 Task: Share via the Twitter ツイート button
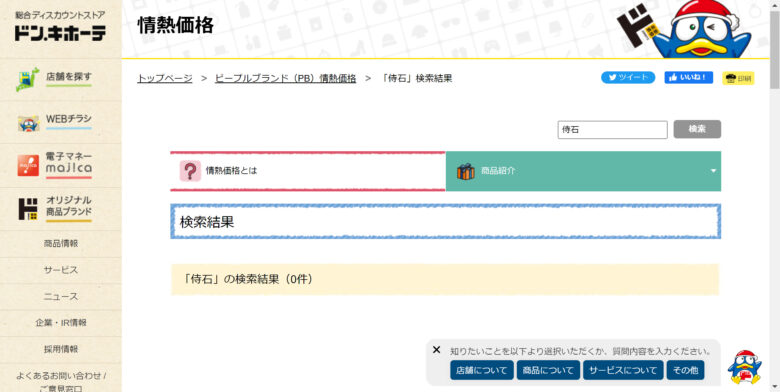[x=628, y=78]
